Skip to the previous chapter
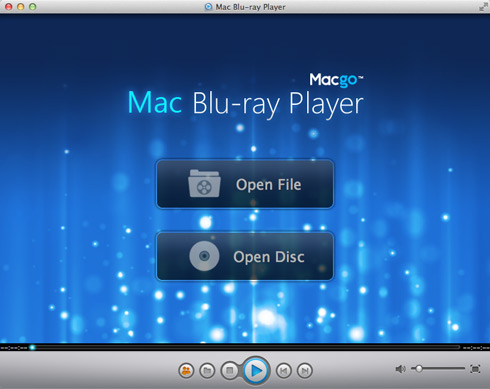Screen dimensions: 490x389 [x=284, y=370]
